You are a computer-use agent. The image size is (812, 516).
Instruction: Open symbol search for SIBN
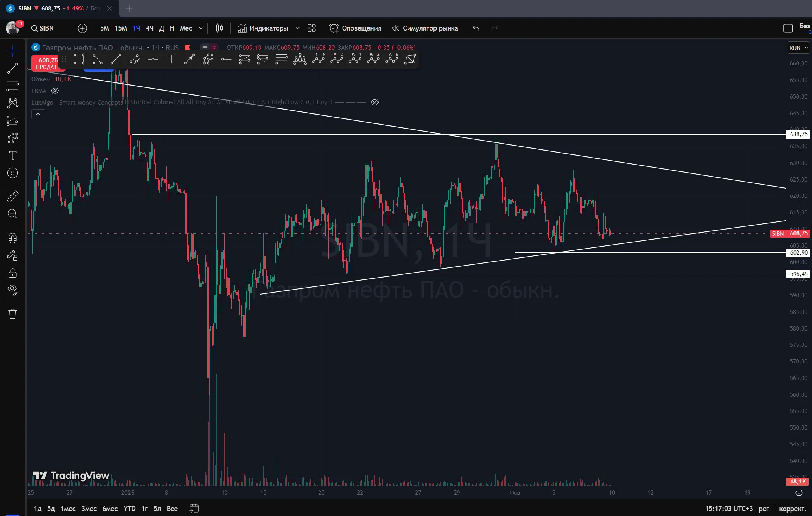click(43, 28)
